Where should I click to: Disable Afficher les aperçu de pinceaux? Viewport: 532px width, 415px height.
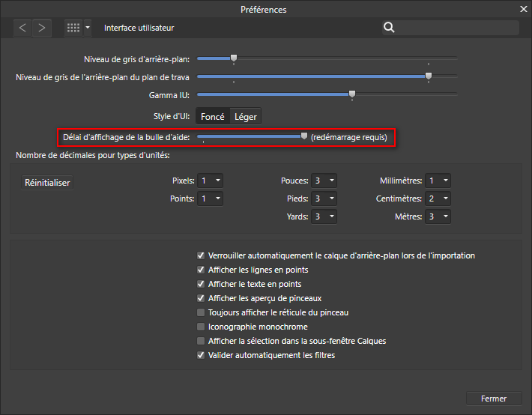(x=201, y=298)
